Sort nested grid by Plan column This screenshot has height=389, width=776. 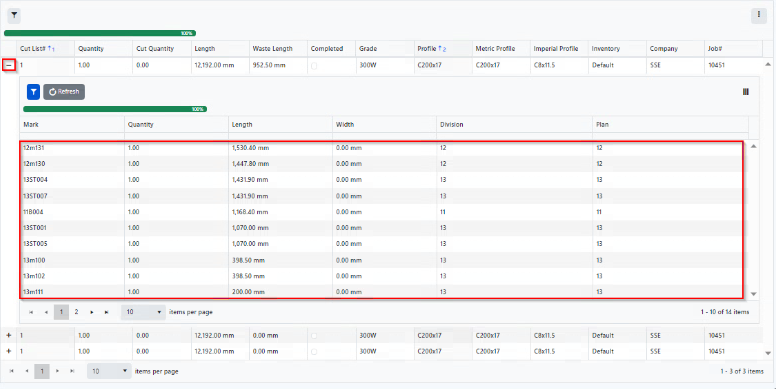coord(670,125)
